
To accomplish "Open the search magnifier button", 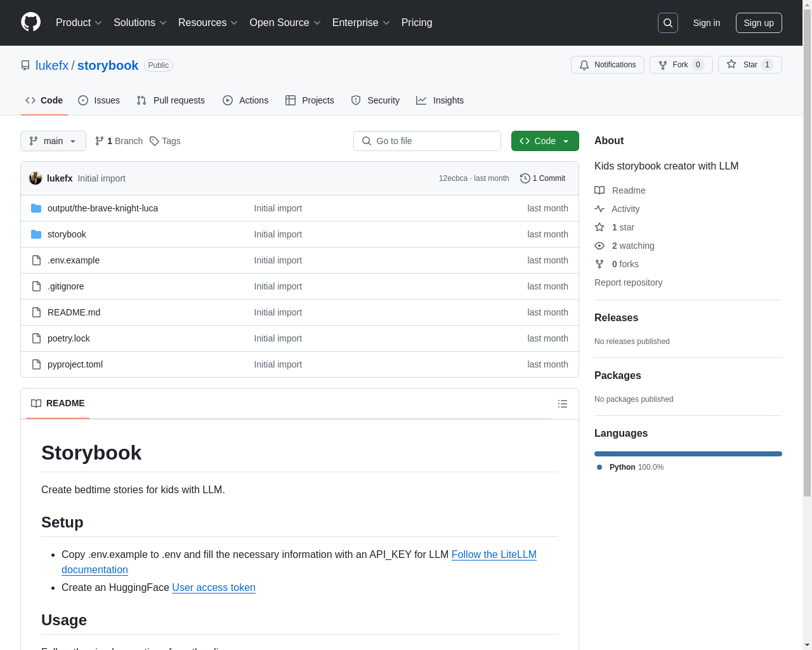I will tap(668, 23).
